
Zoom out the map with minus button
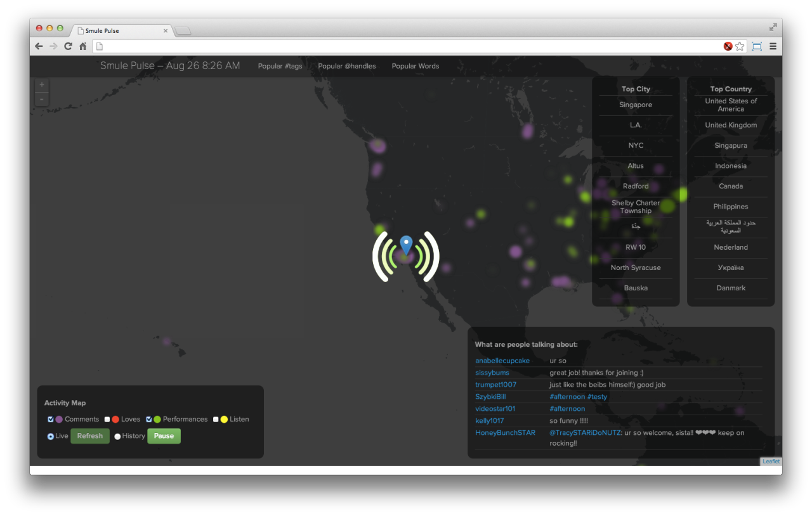(42, 100)
